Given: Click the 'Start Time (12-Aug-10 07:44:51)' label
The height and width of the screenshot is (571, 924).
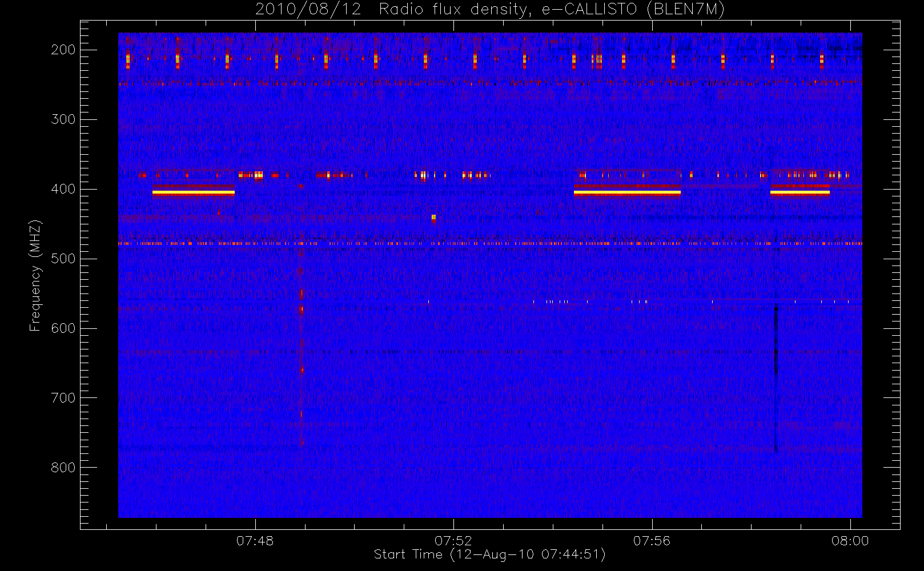Looking at the screenshot, I should pyautogui.click(x=489, y=554).
